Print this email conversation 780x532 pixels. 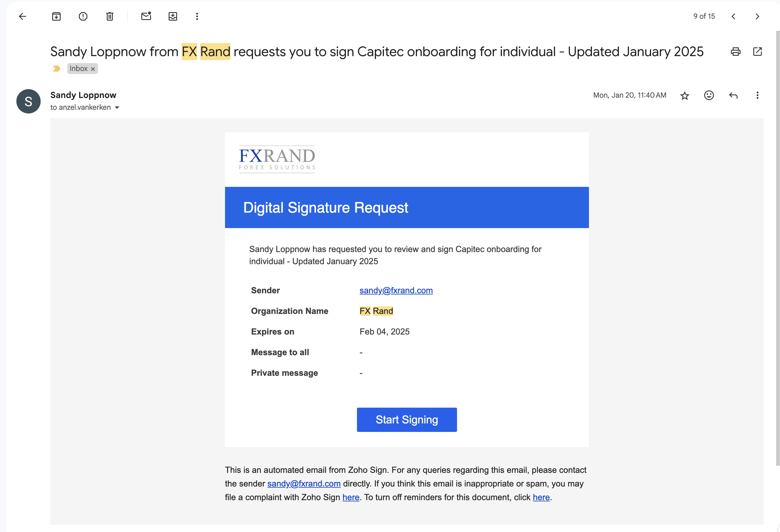(x=735, y=52)
